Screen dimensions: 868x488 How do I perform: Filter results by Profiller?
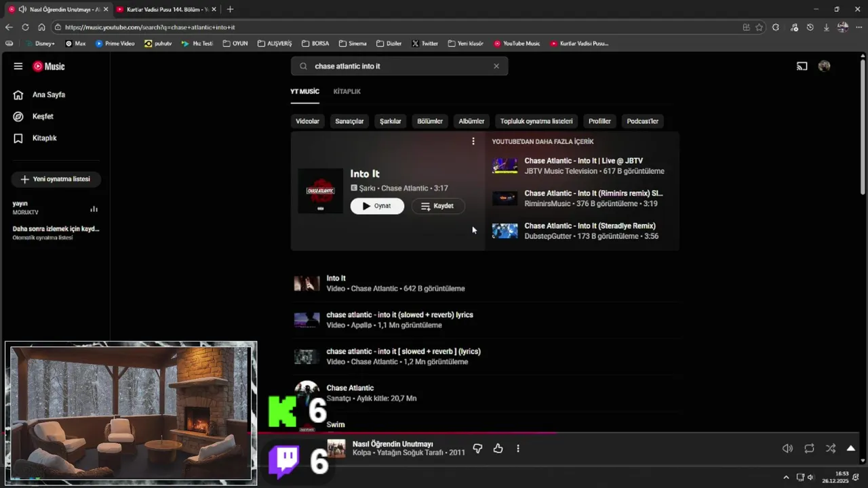(x=599, y=121)
